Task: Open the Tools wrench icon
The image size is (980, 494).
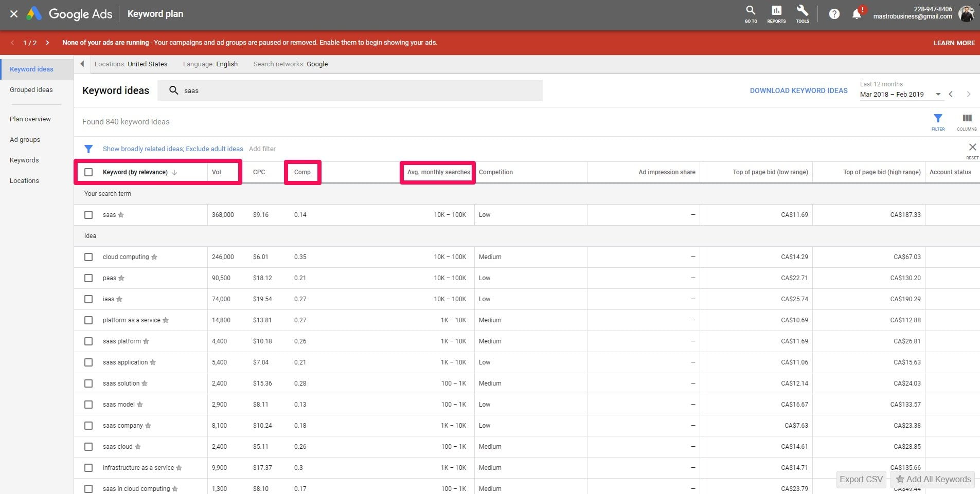Action: (803, 14)
